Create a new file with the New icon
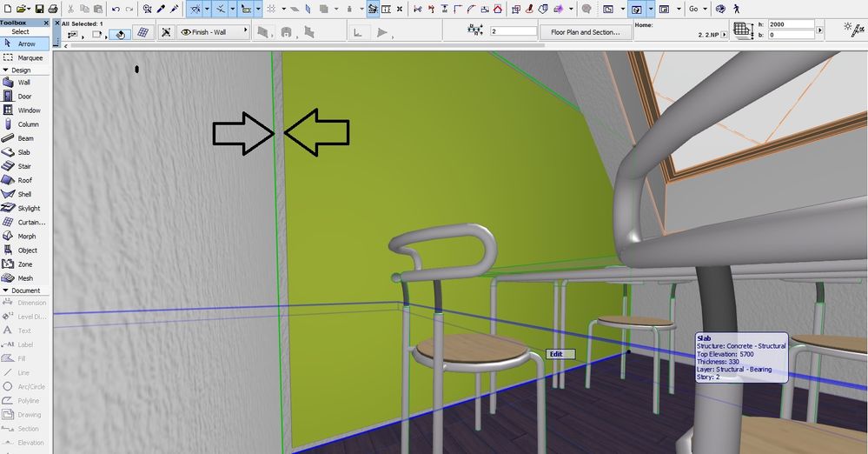This screenshot has width=868, height=454. click(6, 9)
